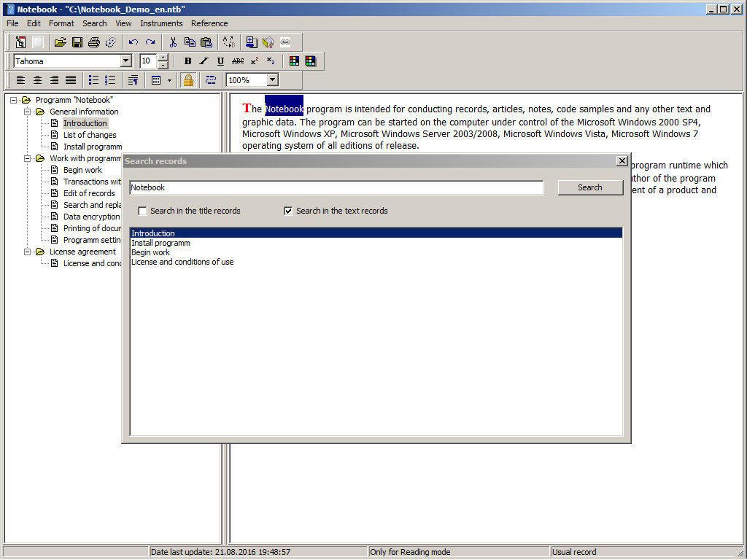Click the Notebook search text field

click(336, 187)
